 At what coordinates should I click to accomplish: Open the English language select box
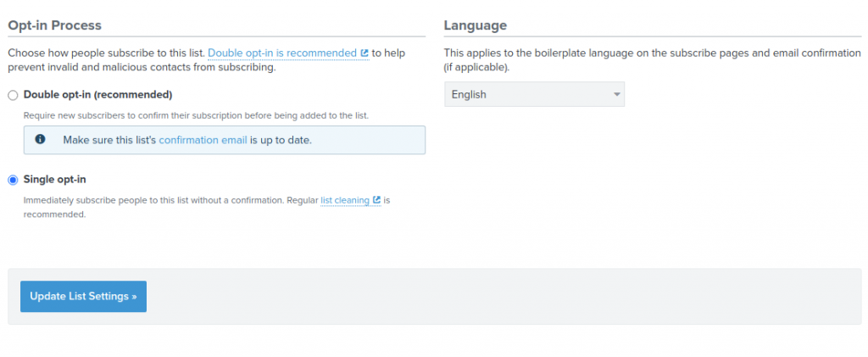tap(534, 94)
